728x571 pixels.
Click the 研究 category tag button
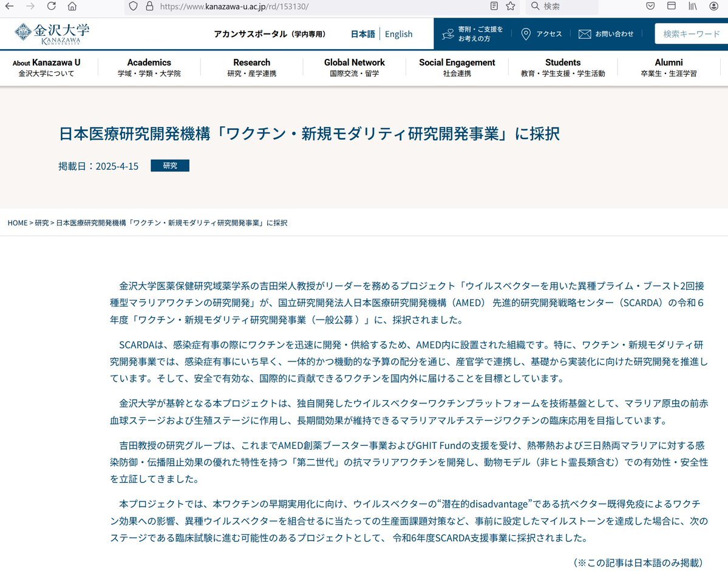[170, 165]
